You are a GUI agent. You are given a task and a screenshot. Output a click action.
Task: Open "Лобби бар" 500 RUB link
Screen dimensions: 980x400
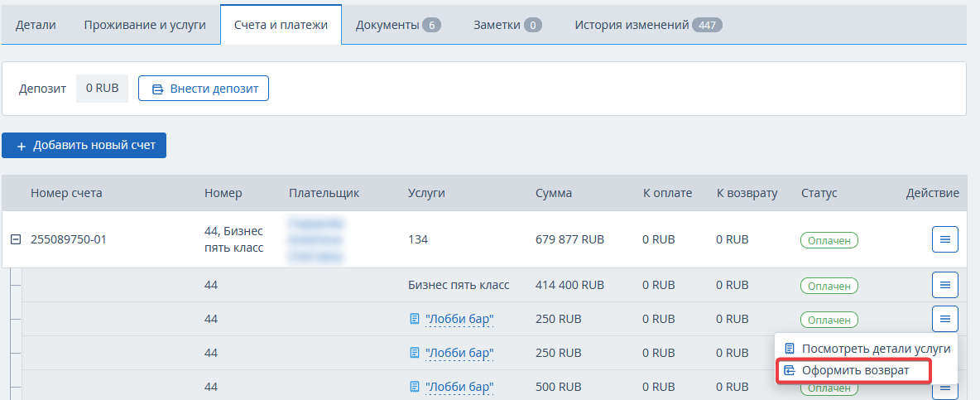pyautogui.click(x=459, y=386)
